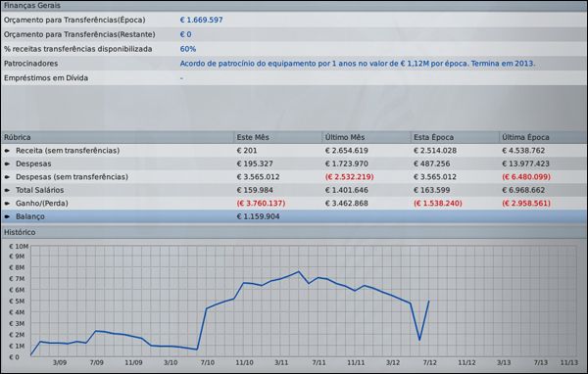Click the value € 2.514.028
This screenshot has height=374, width=588.
435,151
